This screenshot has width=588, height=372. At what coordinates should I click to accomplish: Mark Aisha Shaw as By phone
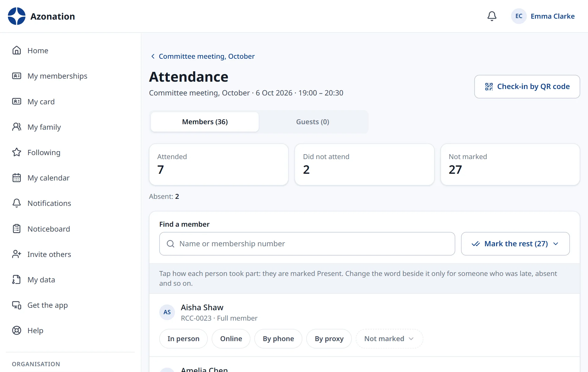278,339
